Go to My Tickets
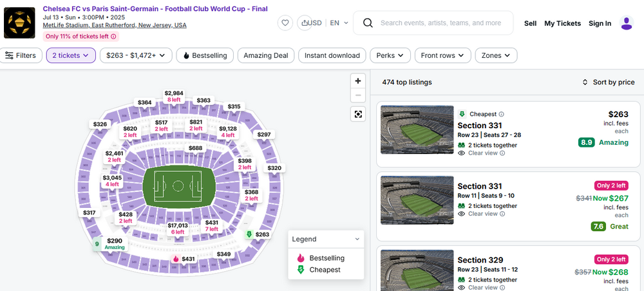 (x=562, y=23)
